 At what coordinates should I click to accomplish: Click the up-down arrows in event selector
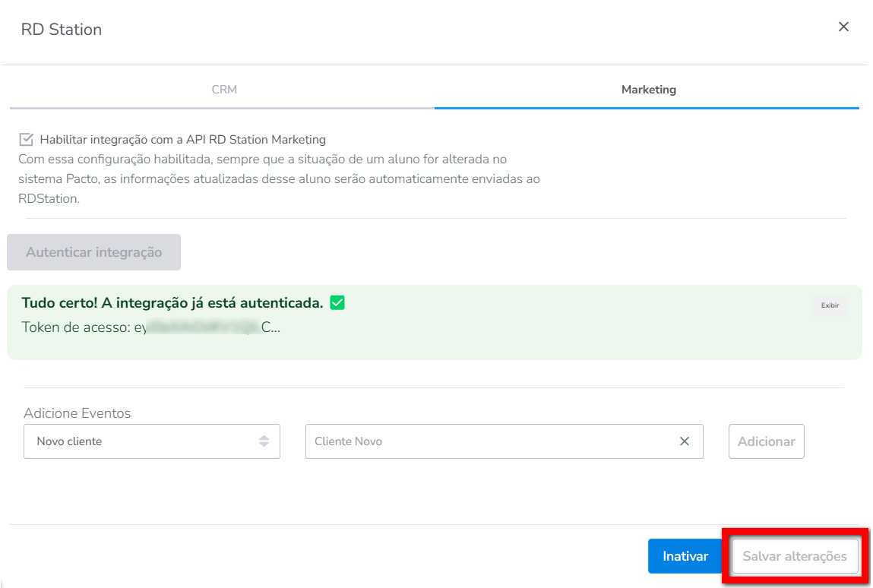(264, 441)
